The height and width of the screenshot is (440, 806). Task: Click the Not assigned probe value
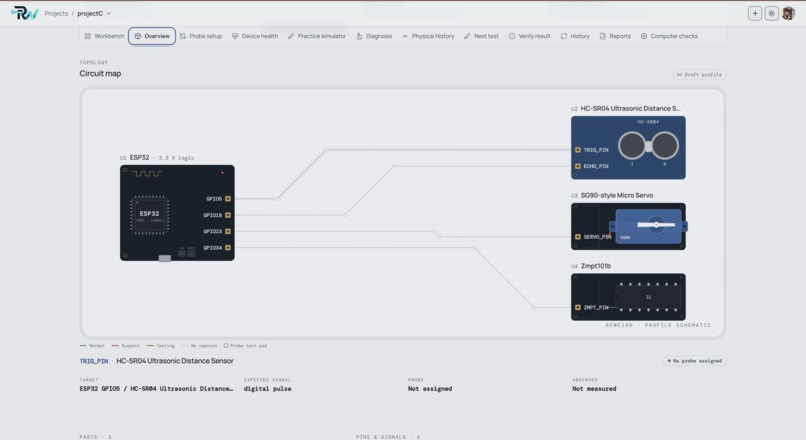point(430,389)
